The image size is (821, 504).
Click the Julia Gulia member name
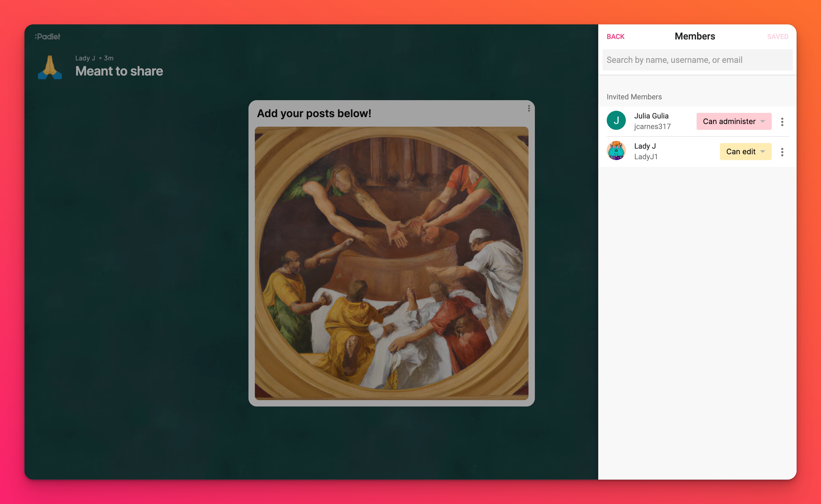651,116
